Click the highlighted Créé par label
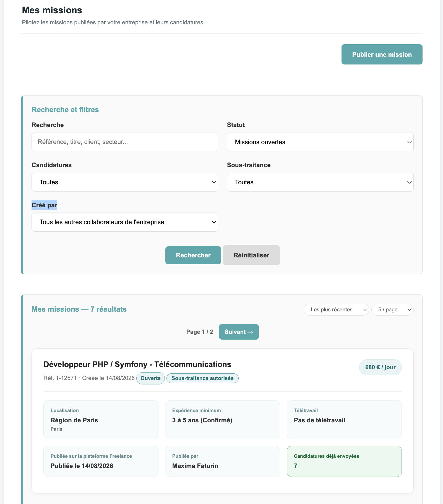Screen dimensions: 443x504 [44, 205]
